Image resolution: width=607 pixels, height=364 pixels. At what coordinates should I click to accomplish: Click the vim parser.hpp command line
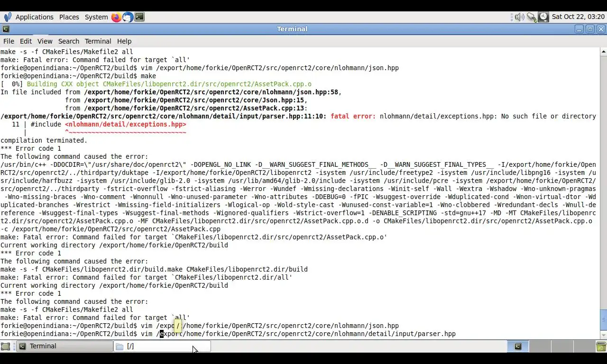pyautogui.click(x=228, y=334)
